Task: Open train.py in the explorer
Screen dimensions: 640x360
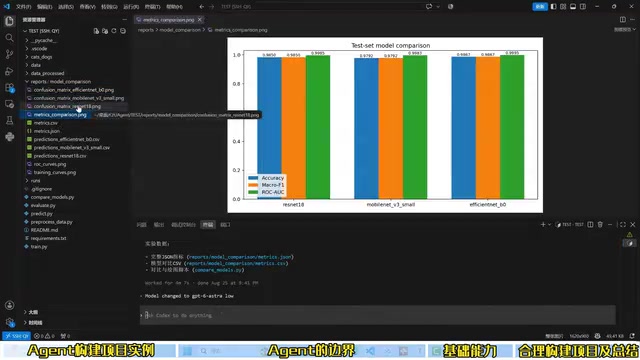Action: click(x=39, y=247)
